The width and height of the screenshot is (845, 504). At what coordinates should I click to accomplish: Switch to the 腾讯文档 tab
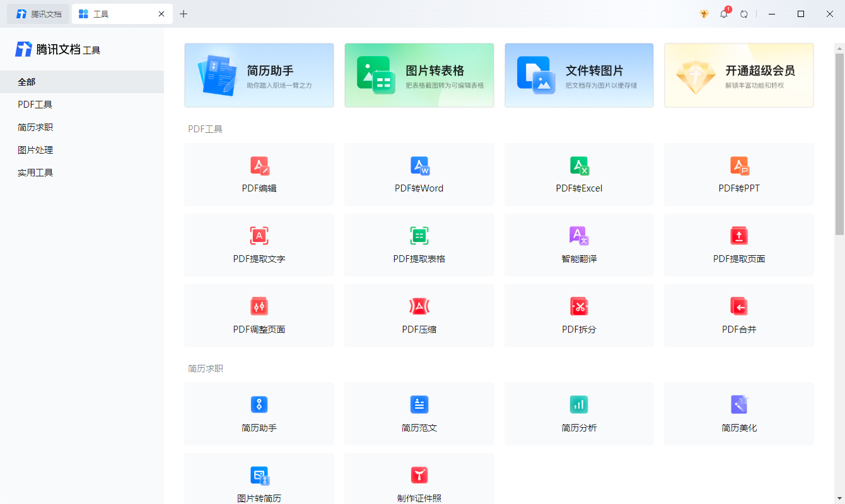[x=38, y=13]
